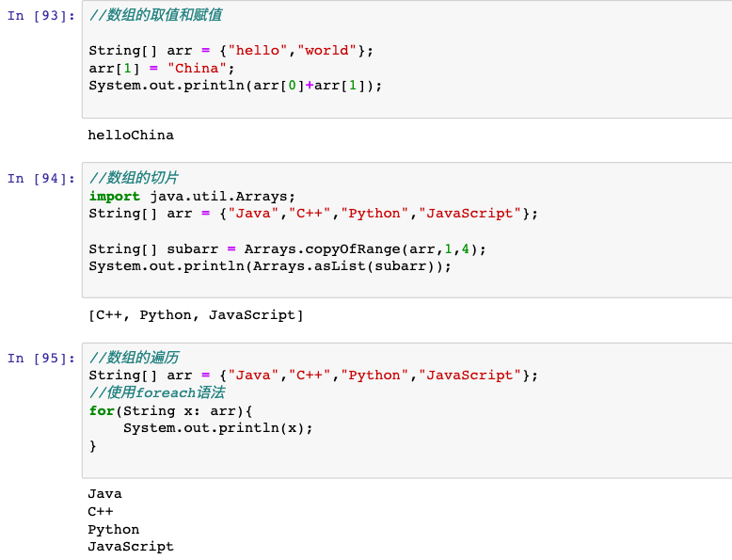Click the //数组的切片 comment
The width and height of the screenshot is (732, 560).
134,179
